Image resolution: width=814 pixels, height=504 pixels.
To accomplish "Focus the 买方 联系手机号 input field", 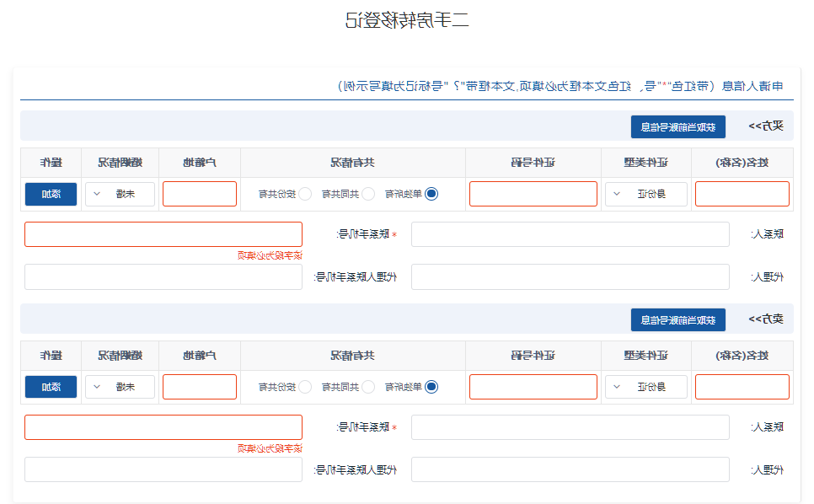I will [163, 234].
